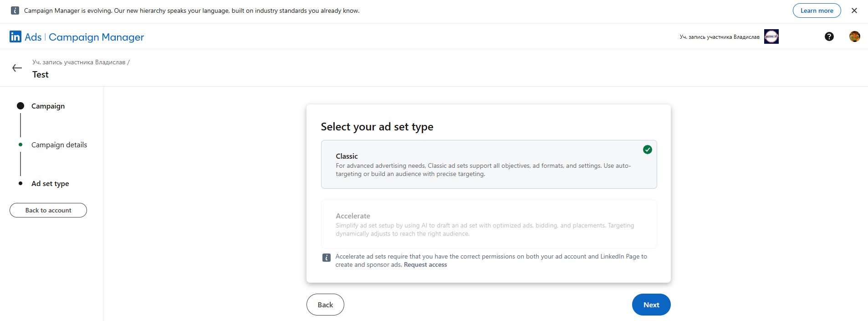The width and height of the screenshot is (868, 321).
Task: Click the left back arrow beside Test
Action: coord(17,68)
